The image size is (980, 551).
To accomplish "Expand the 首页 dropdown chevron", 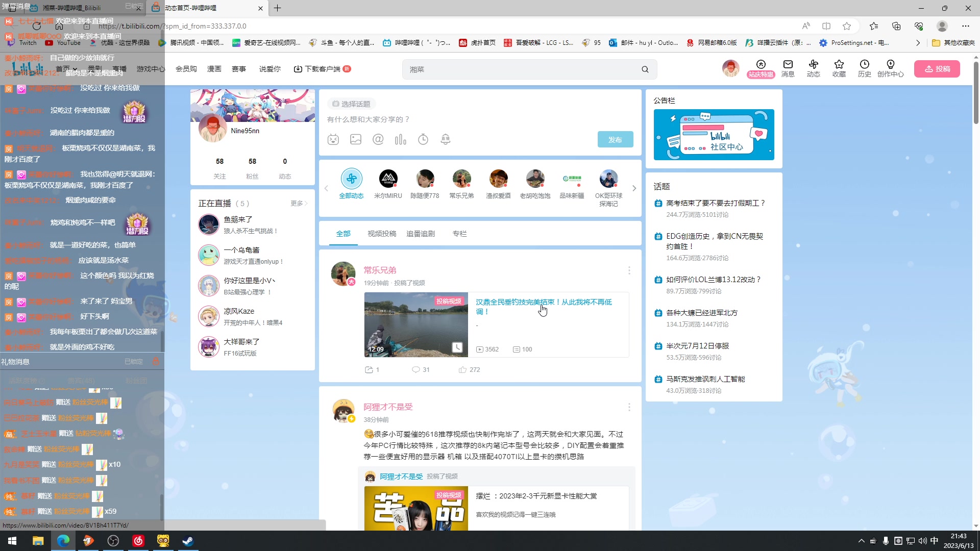I will coord(75,69).
